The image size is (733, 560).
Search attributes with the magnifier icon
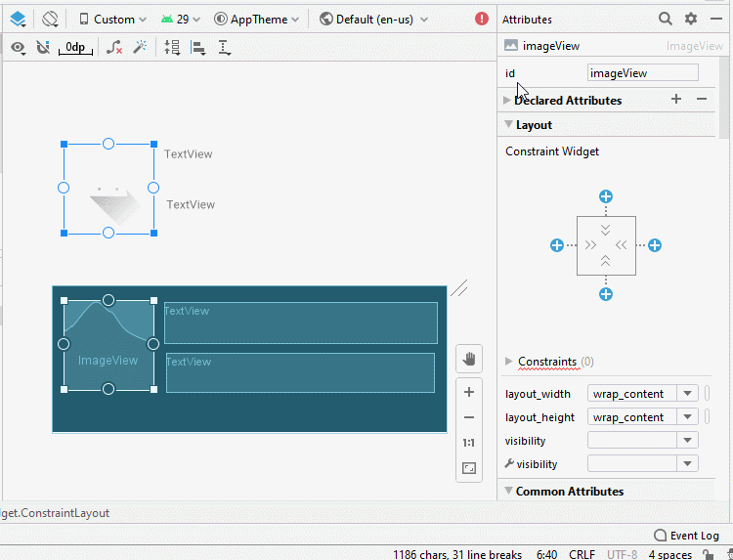point(666,19)
